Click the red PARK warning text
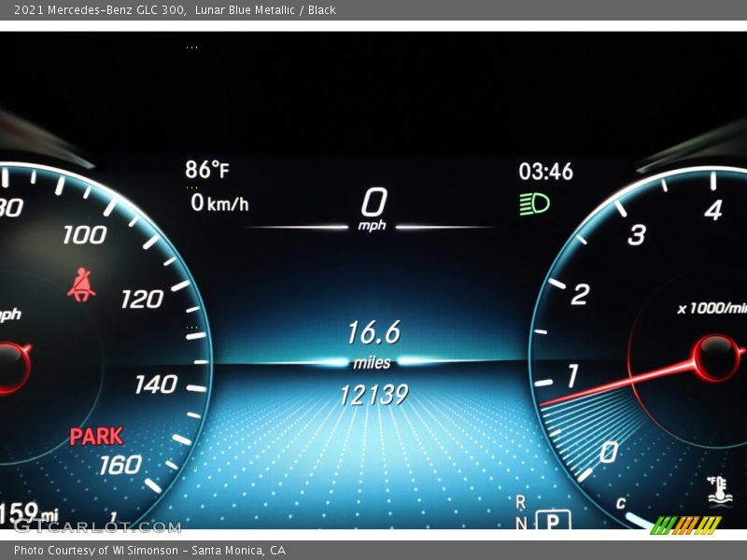The height and width of the screenshot is (560, 747). [x=97, y=436]
